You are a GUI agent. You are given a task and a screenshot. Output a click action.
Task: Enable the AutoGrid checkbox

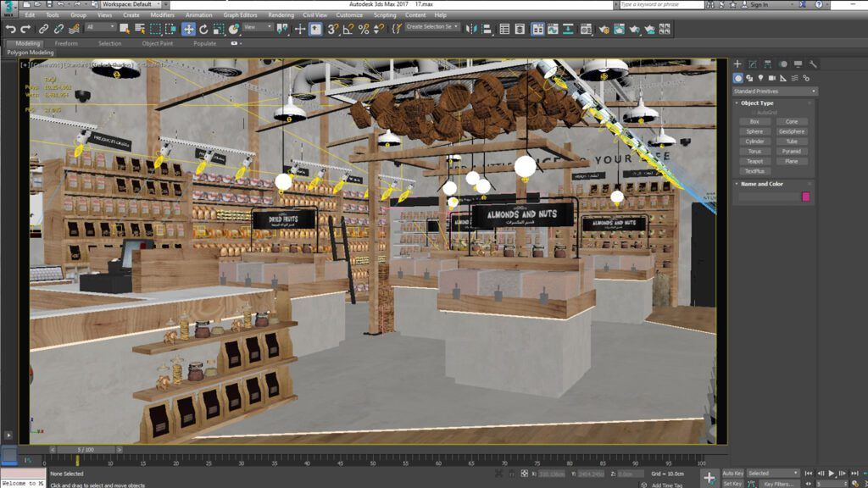[754, 113]
